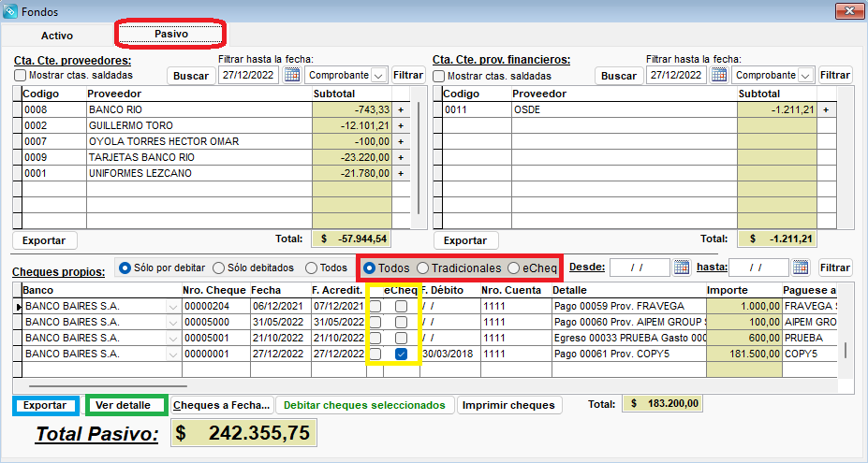This screenshot has width=868, height=463.
Task: Click the proveedores list vertical scrollbar
Action: [419, 158]
